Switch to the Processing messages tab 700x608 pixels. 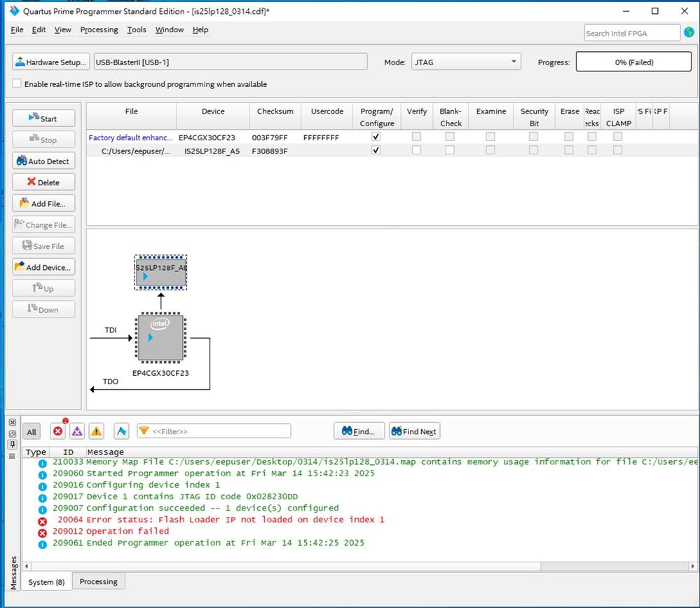coord(98,581)
